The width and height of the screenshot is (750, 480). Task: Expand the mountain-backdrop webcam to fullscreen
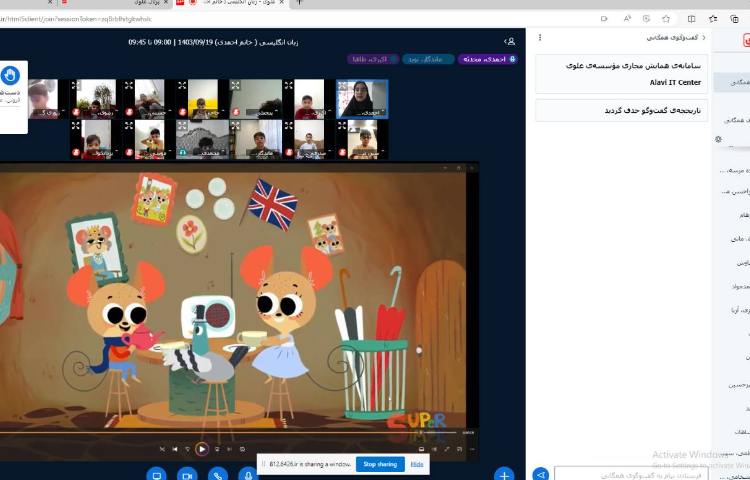(182, 125)
